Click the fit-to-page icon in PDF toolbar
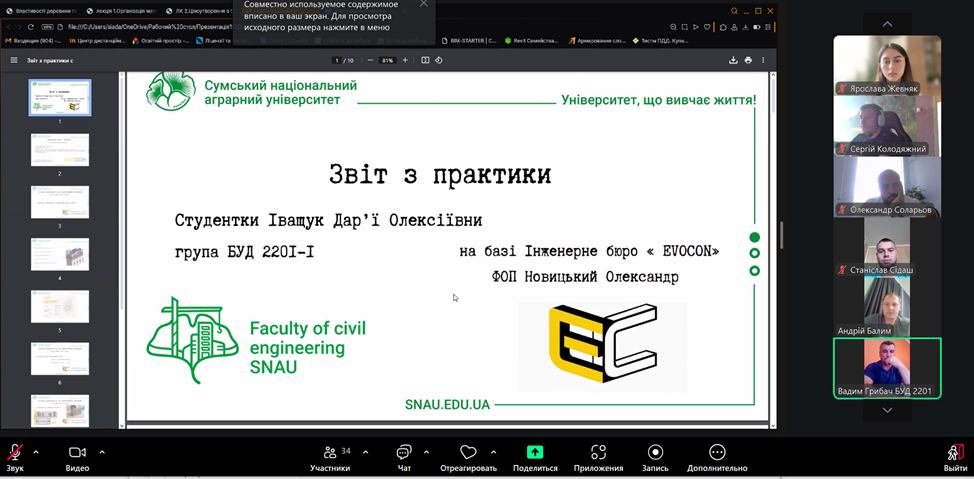Screen dimensions: 974x479 point(425,60)
